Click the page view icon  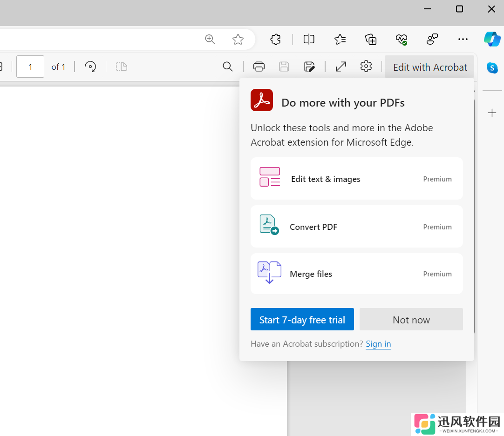pyautogui.click(x=122, y=67)
